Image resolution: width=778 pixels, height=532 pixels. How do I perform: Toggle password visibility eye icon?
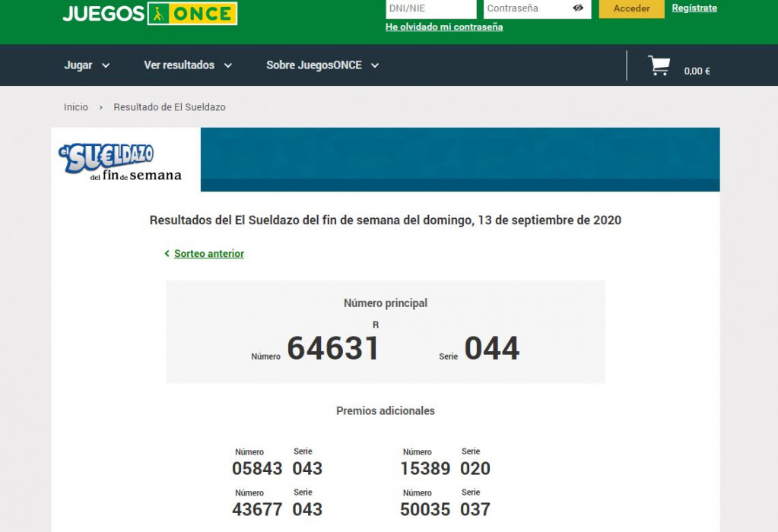pyautogui.click(x=578, y=8)
